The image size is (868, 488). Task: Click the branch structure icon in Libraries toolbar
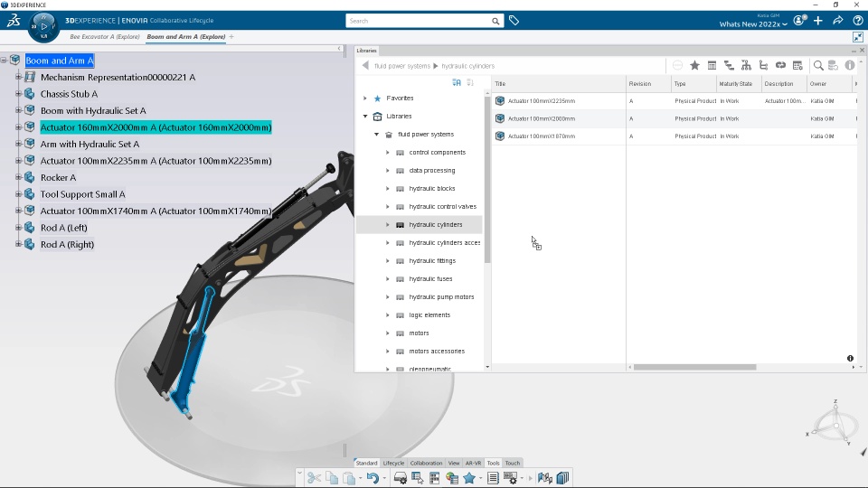(763, 65)
